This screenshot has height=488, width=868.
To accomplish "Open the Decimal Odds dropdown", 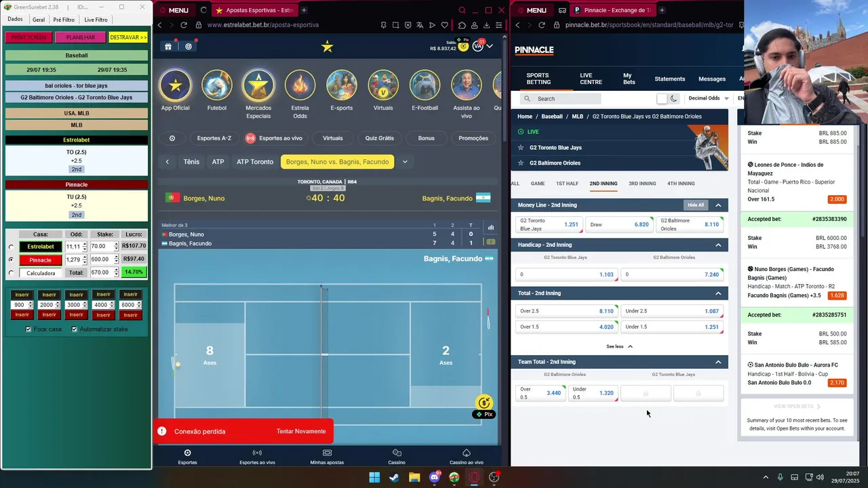I will 708,98.
